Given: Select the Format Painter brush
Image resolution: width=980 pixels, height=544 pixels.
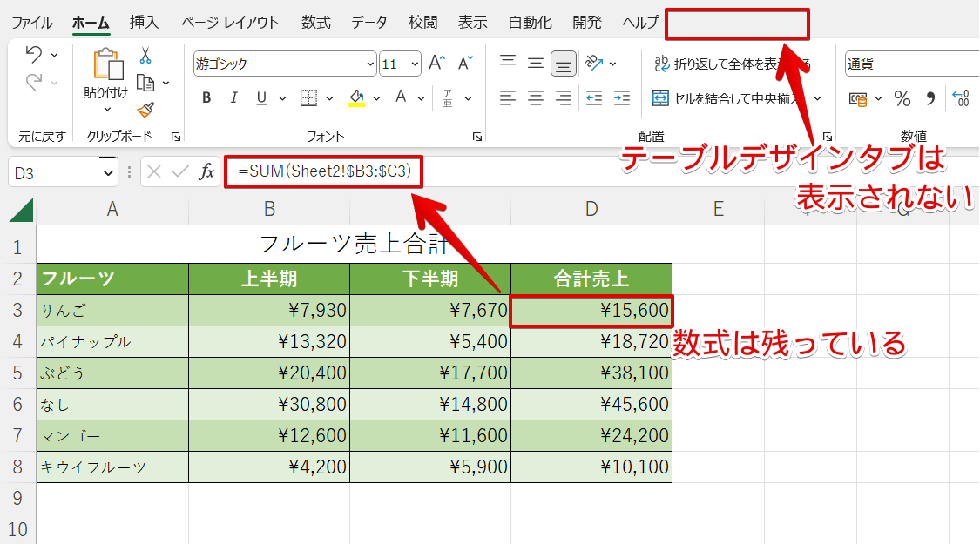Looking at the screenshot, I should point(145,110).
